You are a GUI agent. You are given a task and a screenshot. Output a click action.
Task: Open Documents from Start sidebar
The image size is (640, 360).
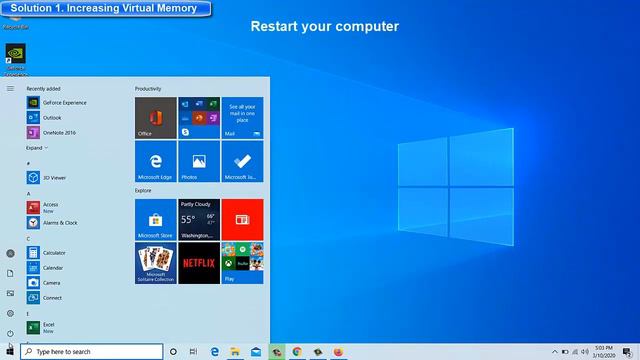tap(11, 273)
